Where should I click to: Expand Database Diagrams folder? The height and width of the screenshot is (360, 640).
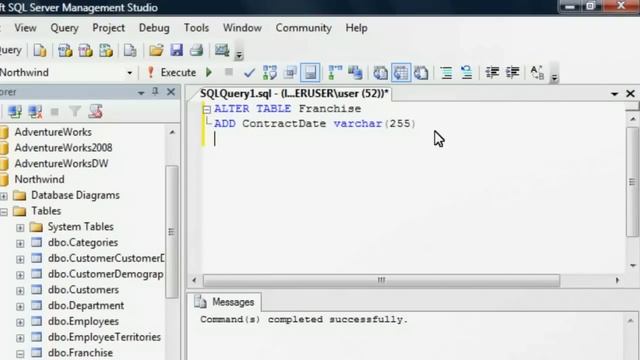click(4, 196)
